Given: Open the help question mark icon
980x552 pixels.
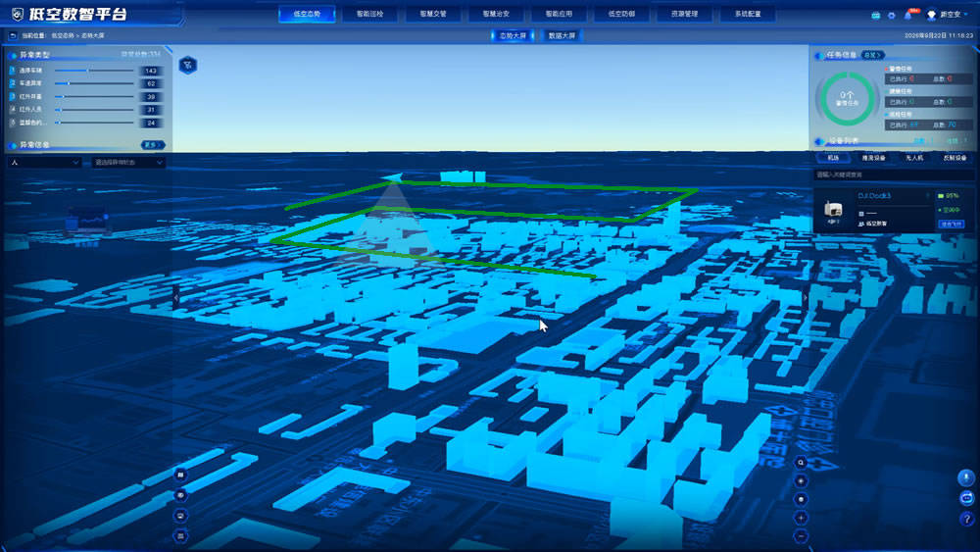Looking at the screenshot, I should [966, 519].
